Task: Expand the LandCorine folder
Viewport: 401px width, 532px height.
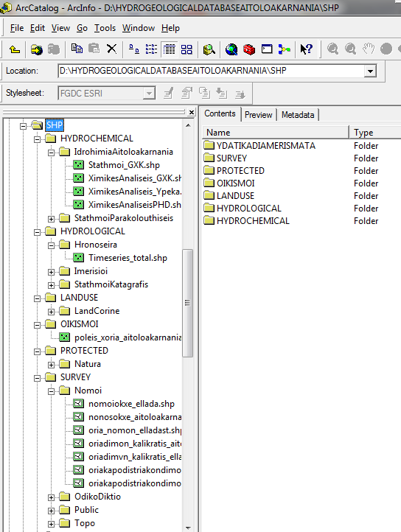Action: [51, 312]
